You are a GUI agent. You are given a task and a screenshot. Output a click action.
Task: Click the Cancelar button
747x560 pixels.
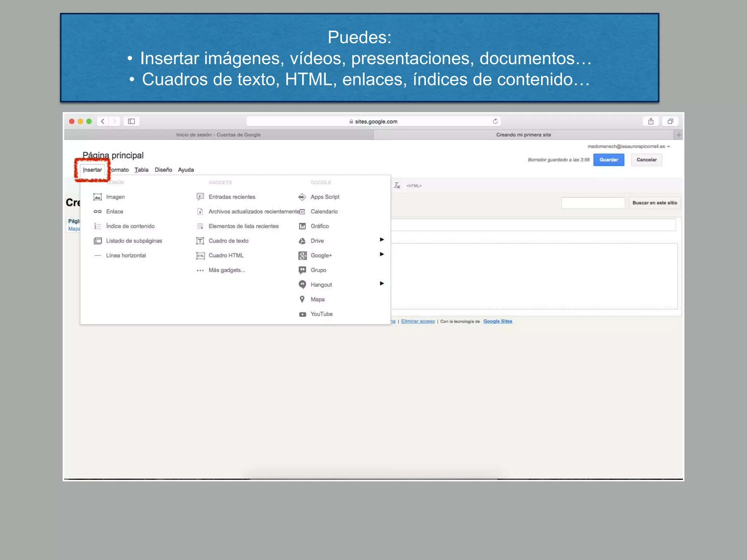click(x=647, y=160)
